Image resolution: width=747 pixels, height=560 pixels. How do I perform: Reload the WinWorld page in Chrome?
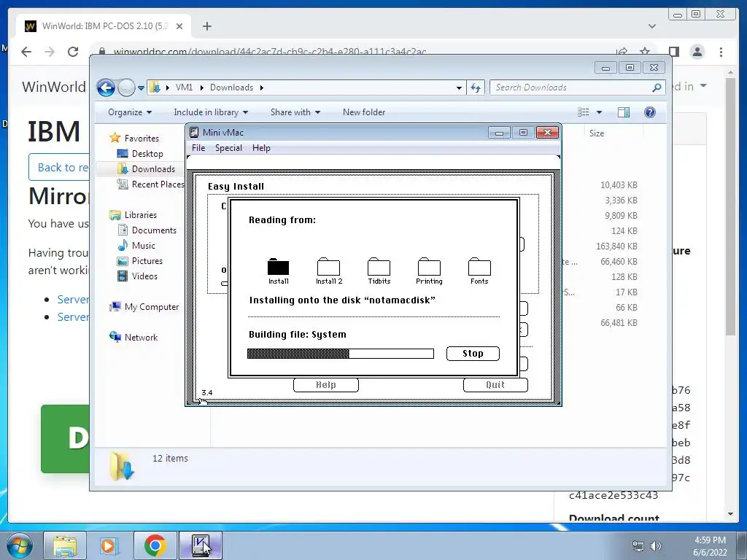[73, 52]
